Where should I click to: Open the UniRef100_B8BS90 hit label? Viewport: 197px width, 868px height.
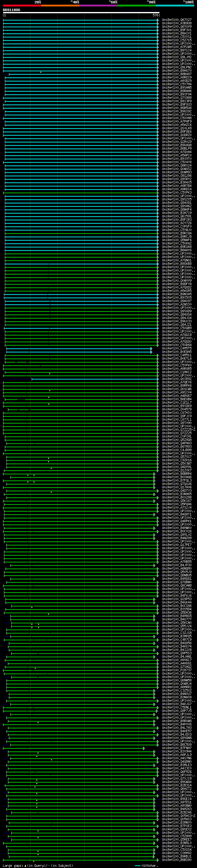pyautogui.click(x=176, y=860)
